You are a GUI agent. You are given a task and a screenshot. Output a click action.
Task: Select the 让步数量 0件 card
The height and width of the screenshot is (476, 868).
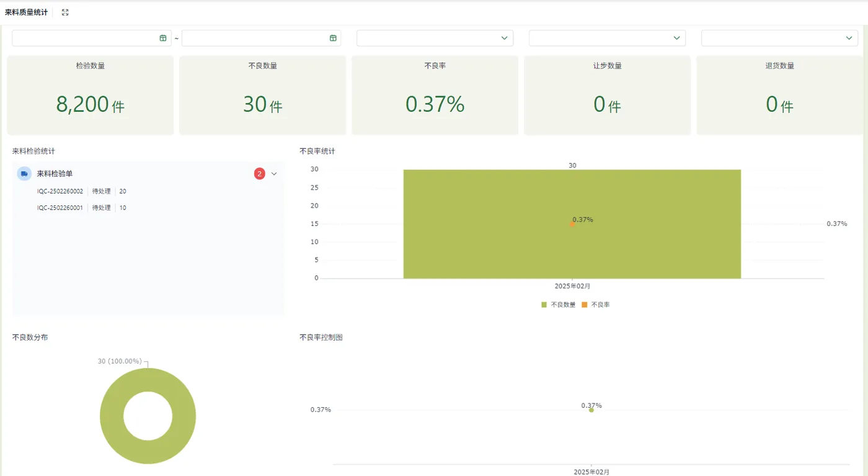(608, 95)
